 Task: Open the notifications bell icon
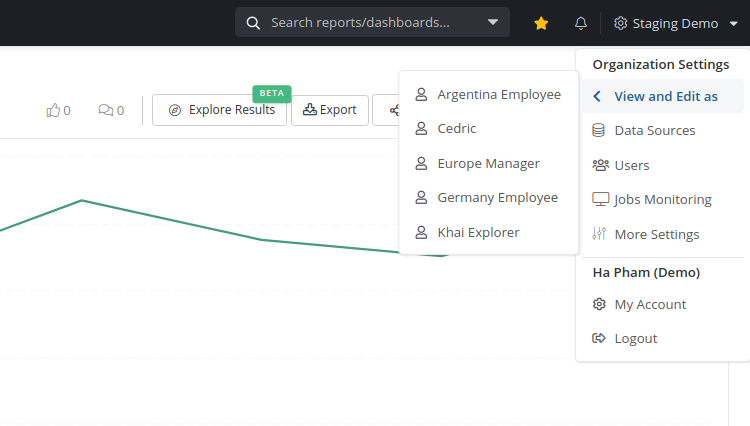pos(581,23)
